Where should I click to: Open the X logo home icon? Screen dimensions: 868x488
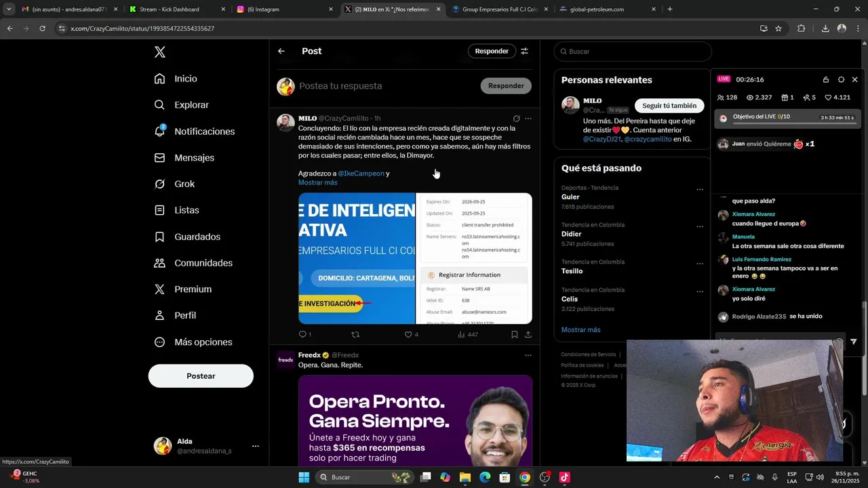tap(159, 52)
